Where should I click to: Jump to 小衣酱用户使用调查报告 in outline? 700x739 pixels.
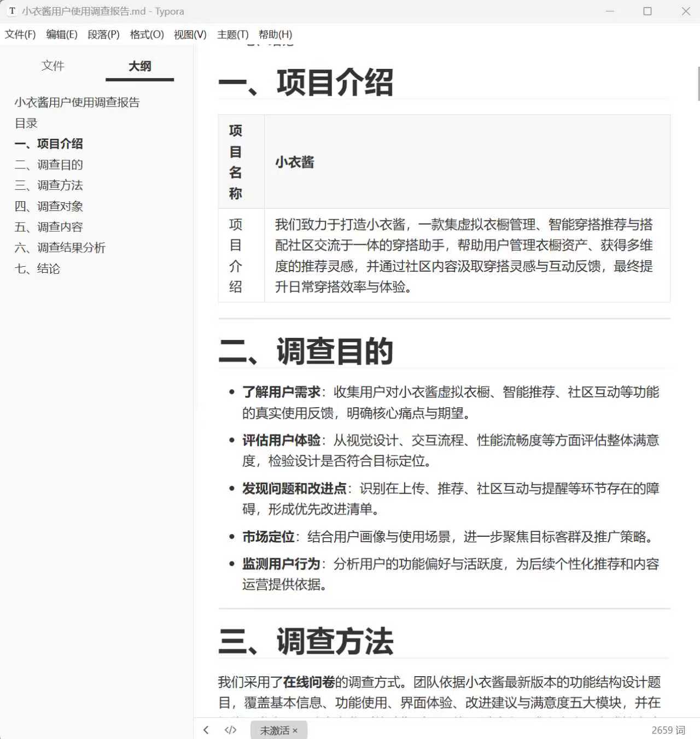click(x=77, y=102)
